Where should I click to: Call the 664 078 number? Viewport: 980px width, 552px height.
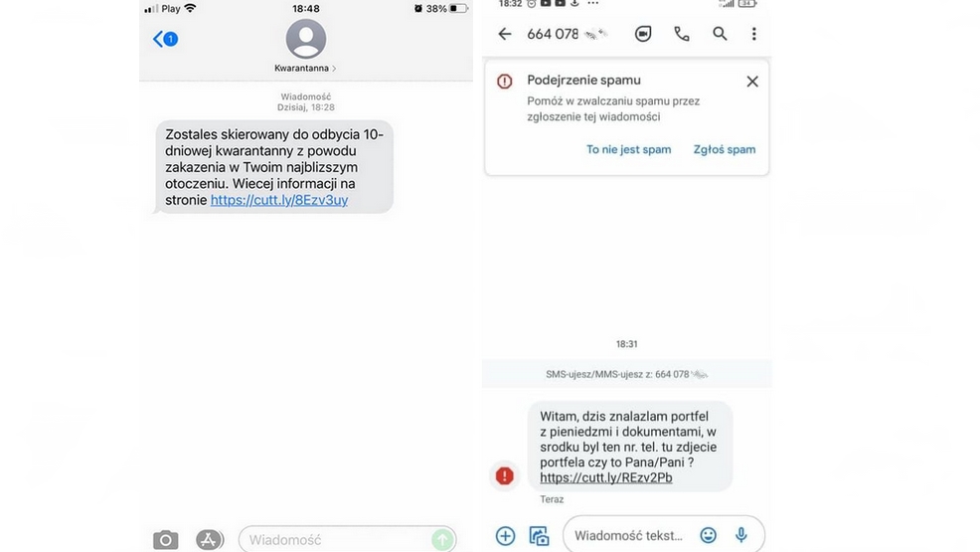click(682, 34)
